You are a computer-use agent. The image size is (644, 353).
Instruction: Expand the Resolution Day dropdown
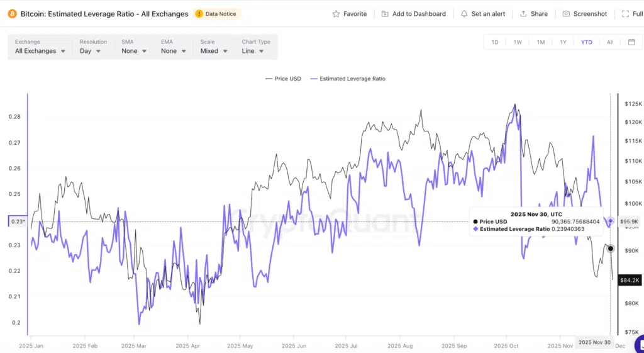(91, 51)
